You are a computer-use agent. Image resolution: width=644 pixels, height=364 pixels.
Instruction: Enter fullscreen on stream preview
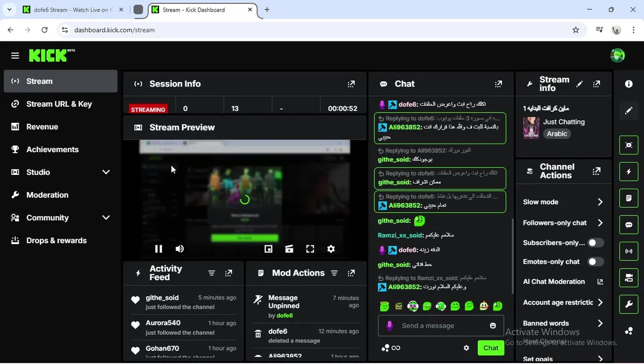tap(310, 249)
